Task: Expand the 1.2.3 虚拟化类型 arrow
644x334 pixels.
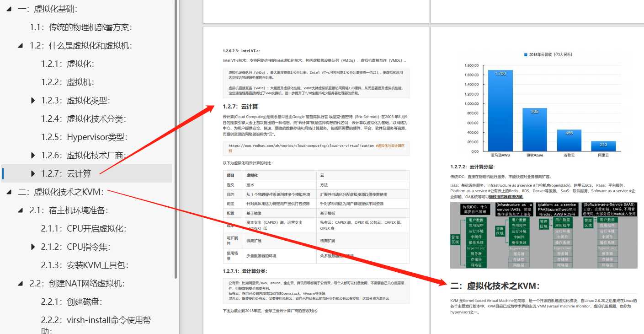Action: point(32,101)
